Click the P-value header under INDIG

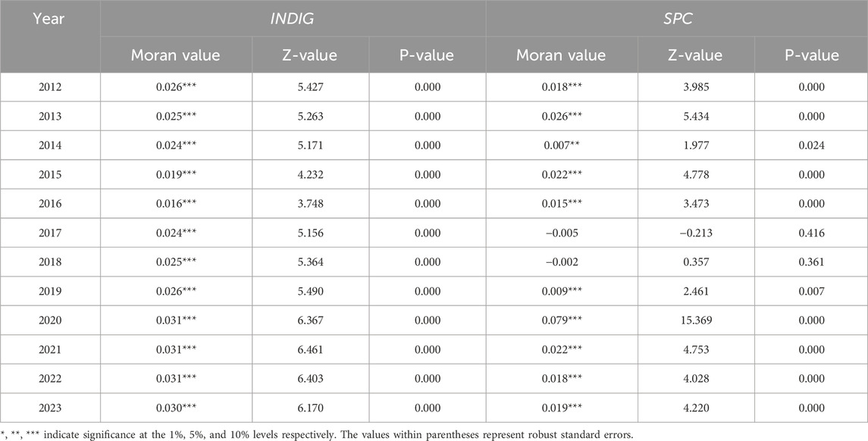tap(428, 55)
